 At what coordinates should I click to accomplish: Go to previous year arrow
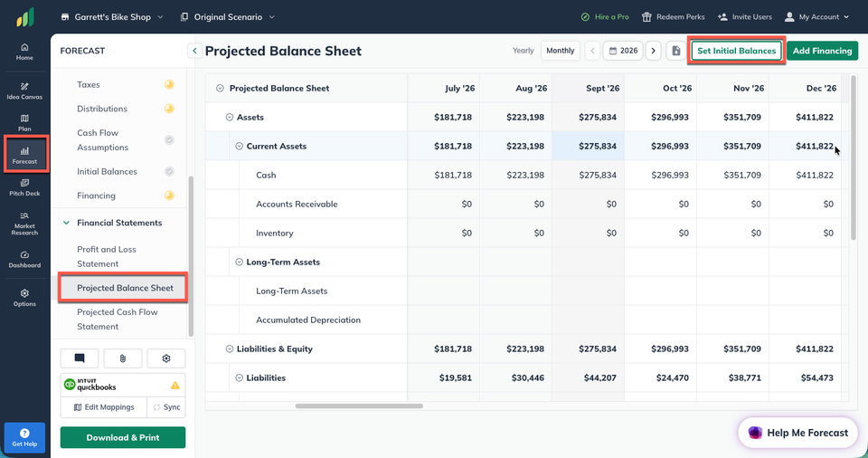[592, 51]
